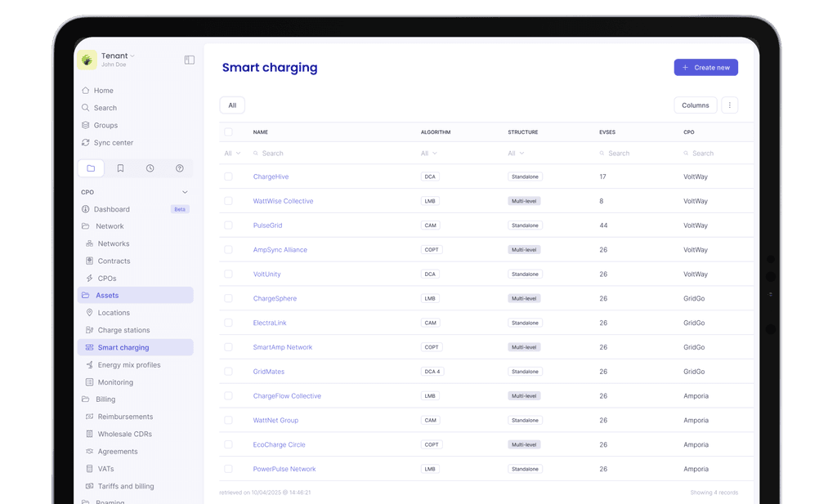Switch to recent history clock tab
837x504 pixels.
coord(150,168)
